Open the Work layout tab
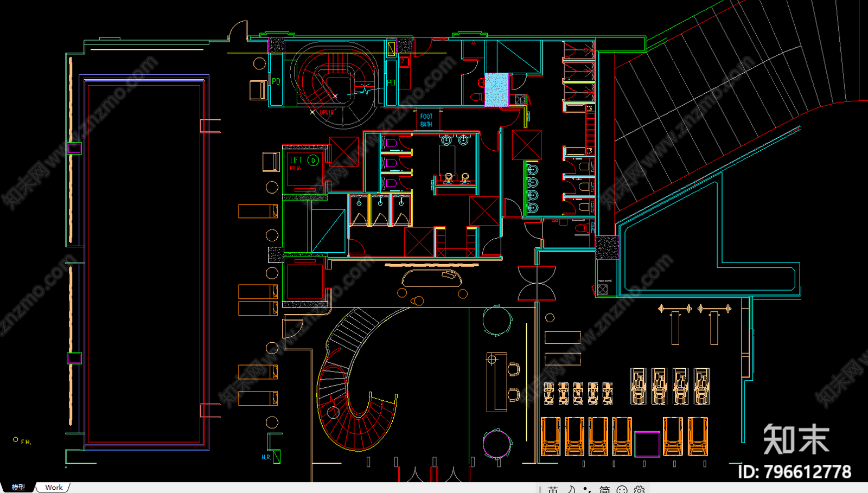 point(54,488)
